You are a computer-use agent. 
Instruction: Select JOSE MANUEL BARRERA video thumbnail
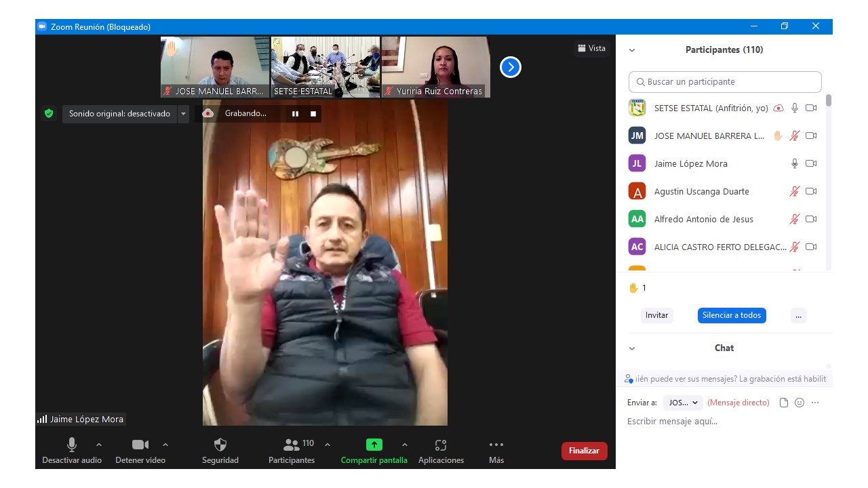[215, 67]
